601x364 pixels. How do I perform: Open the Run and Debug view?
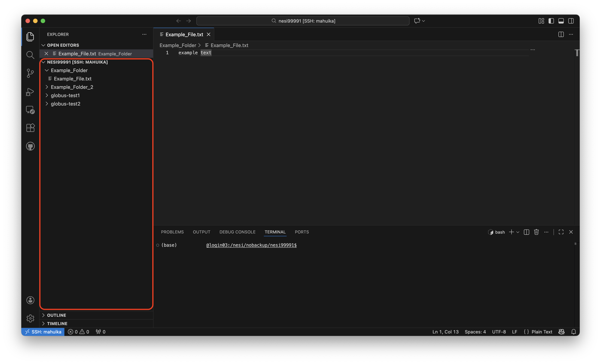[30, 92]
